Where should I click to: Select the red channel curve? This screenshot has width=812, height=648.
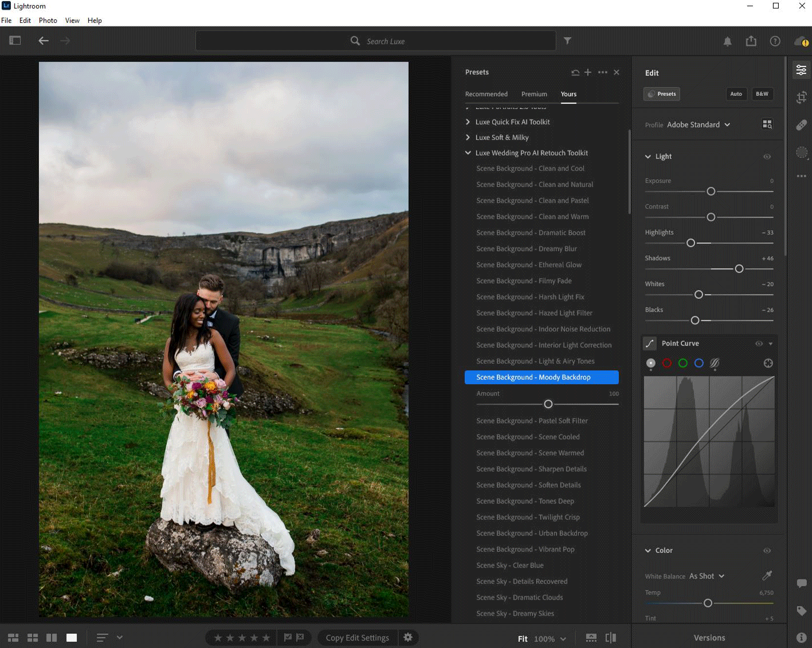(x=666, y=363)
